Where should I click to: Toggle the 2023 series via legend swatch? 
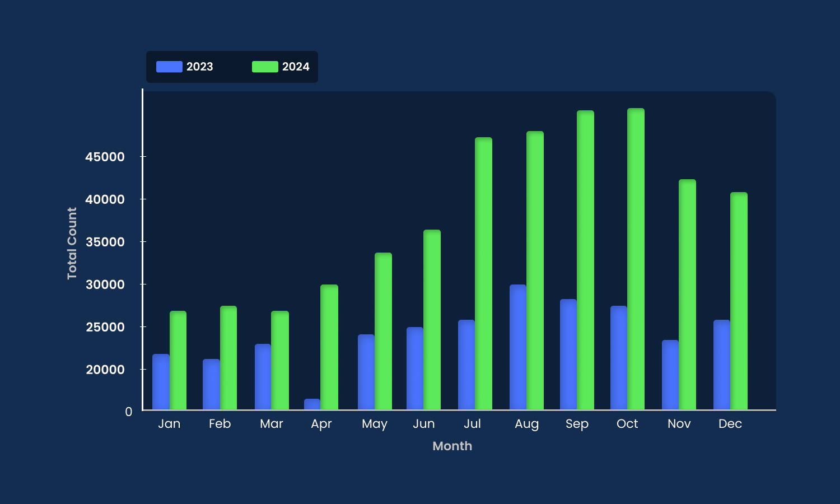click(169, 66)
